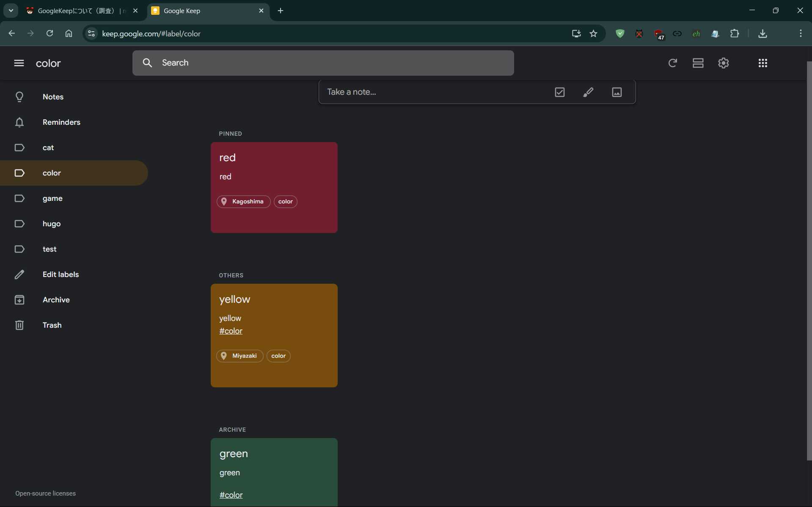Expand the tab search dropdown arrow
The image size is (812, 507).
click(x=11, y=11)
